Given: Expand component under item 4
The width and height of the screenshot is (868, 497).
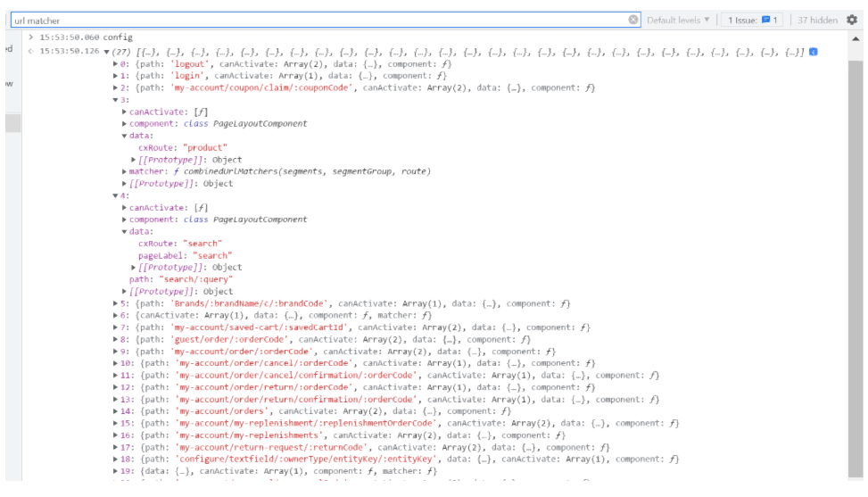Looking at the screenshot, I should point(125,220).
